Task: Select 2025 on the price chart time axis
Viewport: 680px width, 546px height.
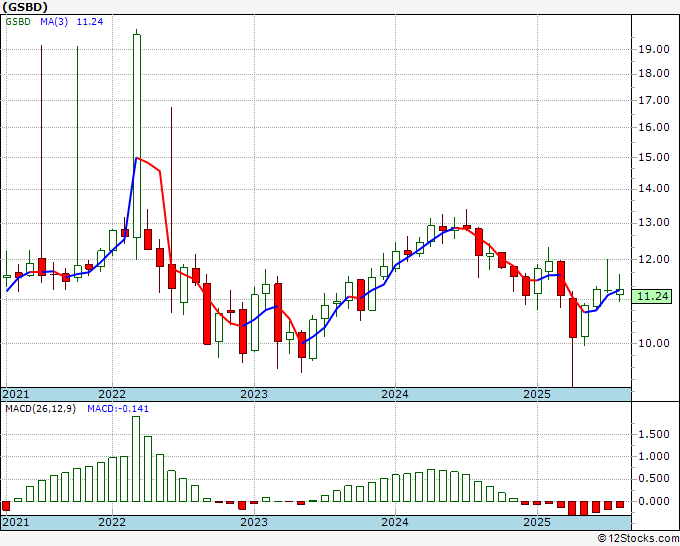Action: point(537,394)
